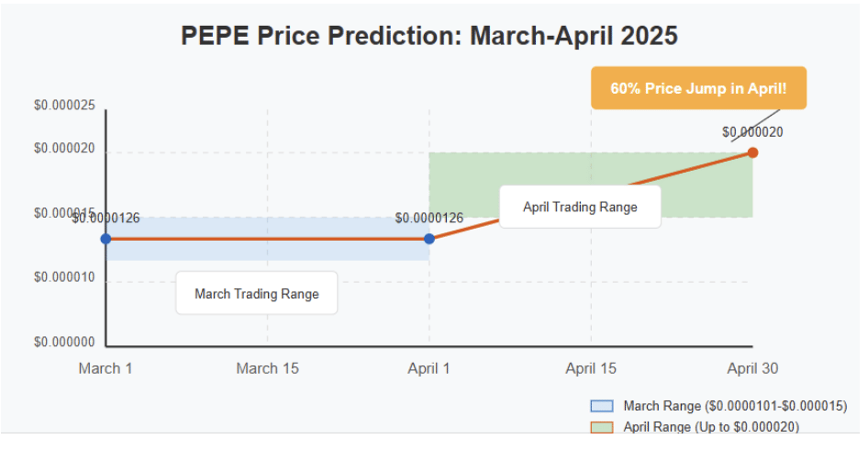Viewport: 868px width, 450px height.
Task: Click the 60% Price Jump in April callout
Action: 698,88
